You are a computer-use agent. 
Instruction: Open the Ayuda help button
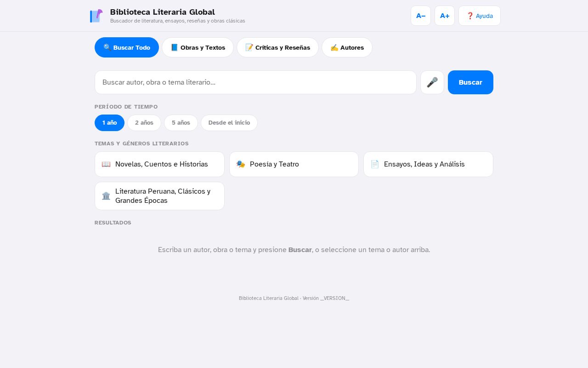(x=480, y=16)
